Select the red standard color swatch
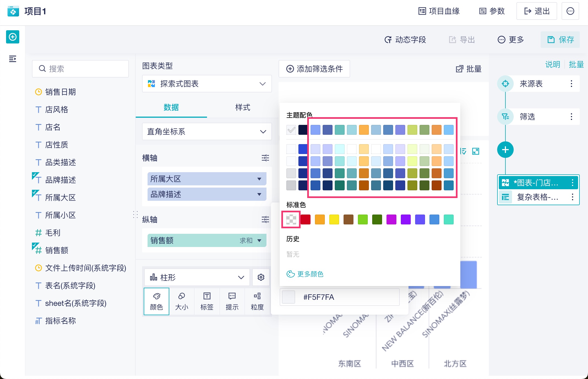The width and height of the screenshot is (588, 379). 305,219
